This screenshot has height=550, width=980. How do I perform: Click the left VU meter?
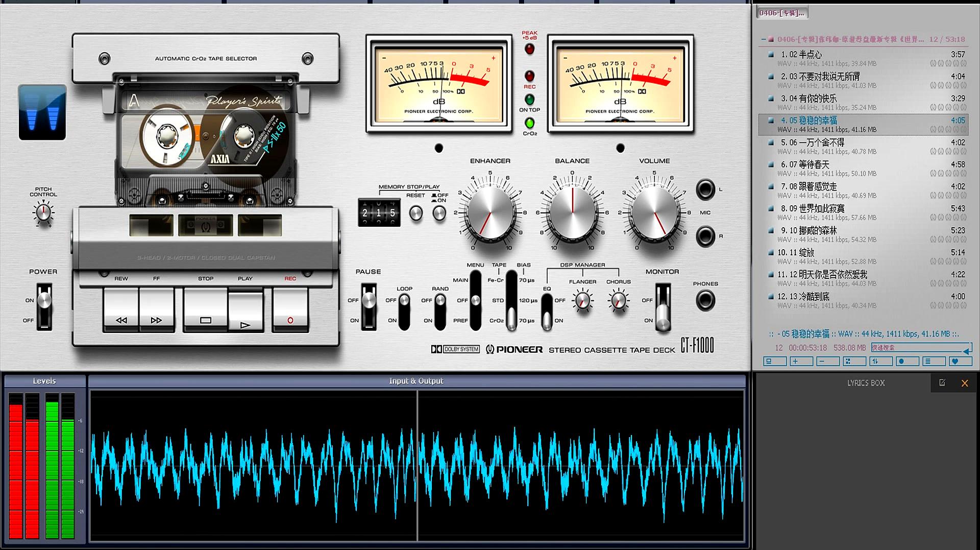point(439,84)
